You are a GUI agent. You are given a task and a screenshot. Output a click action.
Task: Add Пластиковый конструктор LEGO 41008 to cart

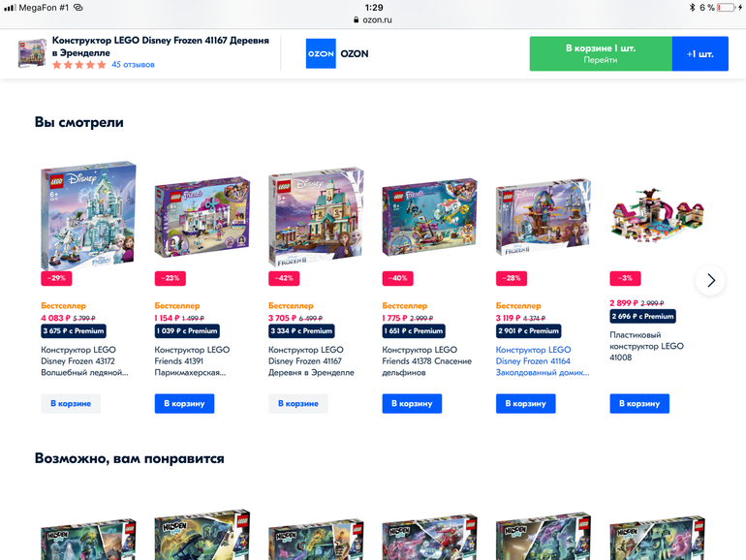click(x=639, y=403)
